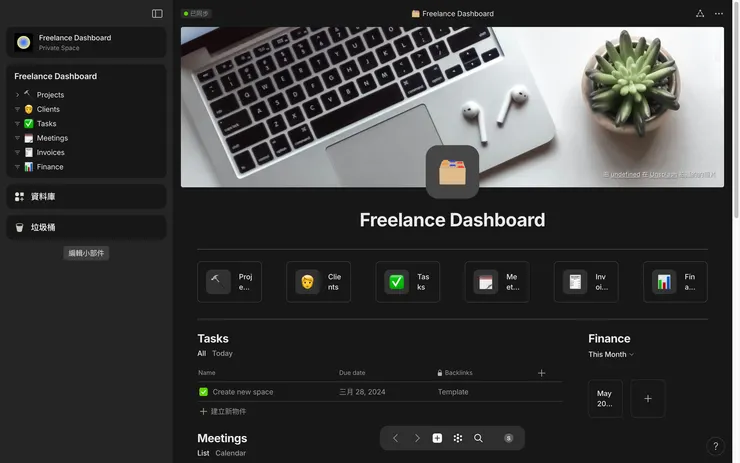
Task: Select the All tab under Tasks
Action: tap(202, 354)
